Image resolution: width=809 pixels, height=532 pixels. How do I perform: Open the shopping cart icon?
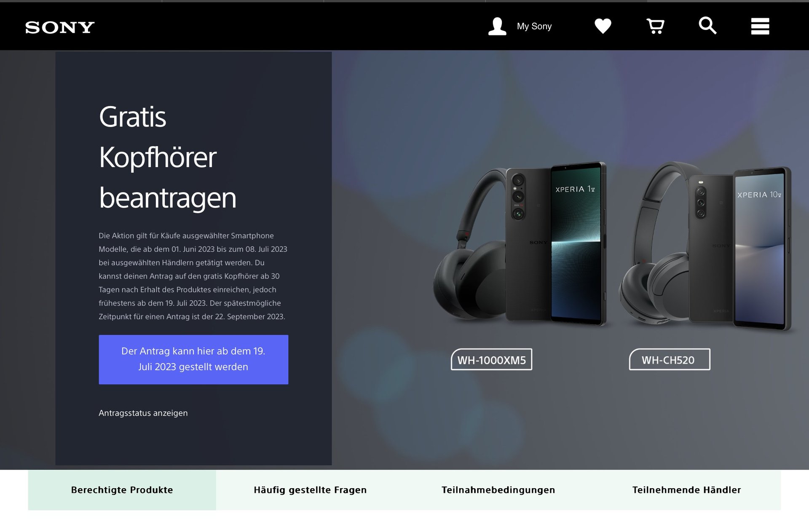click(x=655, y=26)
